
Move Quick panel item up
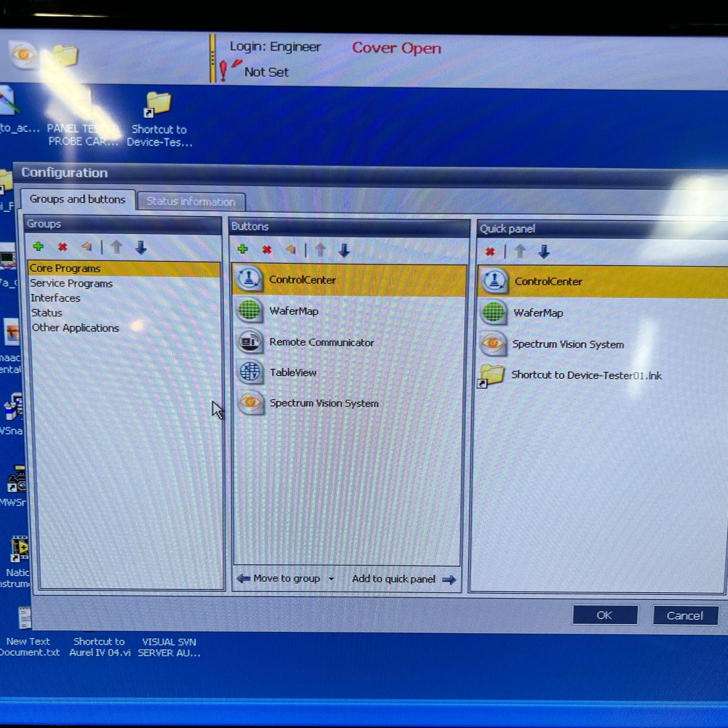pos(520,251)
